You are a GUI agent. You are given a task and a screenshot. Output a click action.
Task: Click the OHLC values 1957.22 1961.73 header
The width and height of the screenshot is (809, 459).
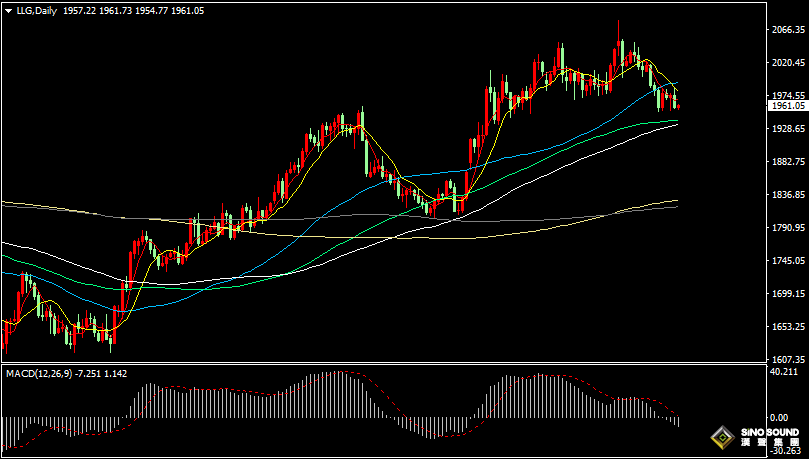(98, 10)
